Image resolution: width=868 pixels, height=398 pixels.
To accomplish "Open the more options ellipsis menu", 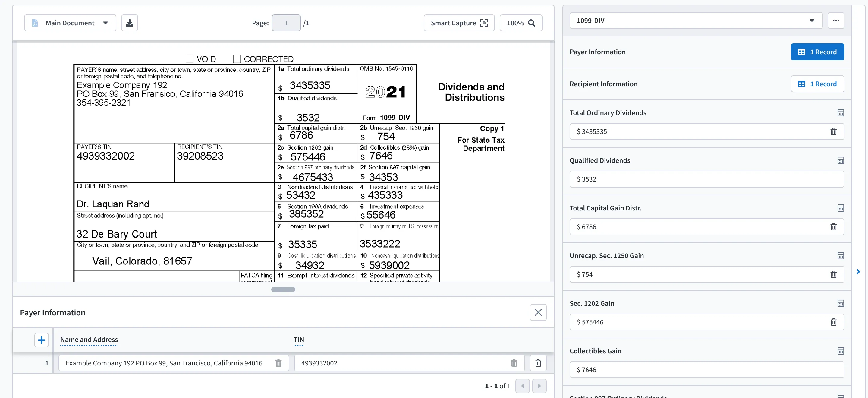I will 836,21.
